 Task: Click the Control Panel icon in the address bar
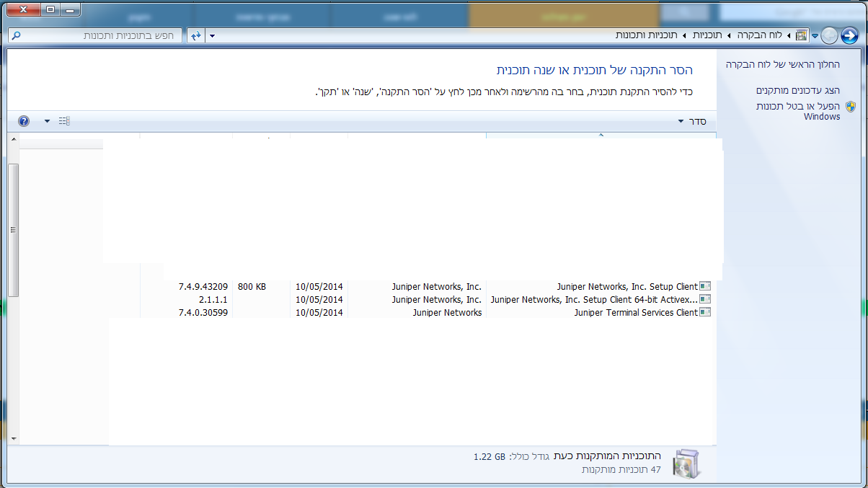pos(801,35)
